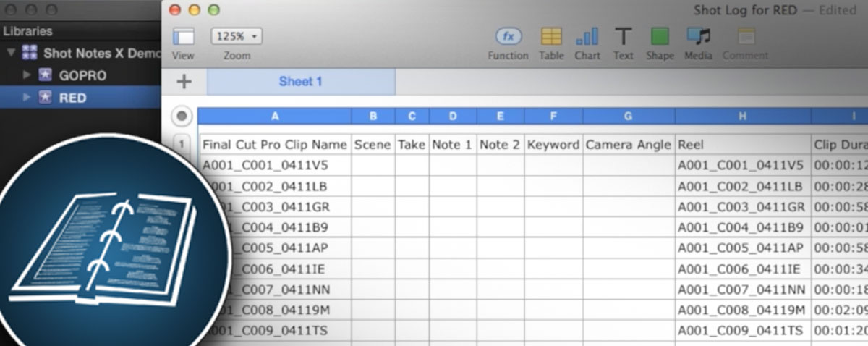Image resolution: width=868 pixels, height=346 pixels.
Task: Click the GOPRO event star icon
Action: point(46,75)
